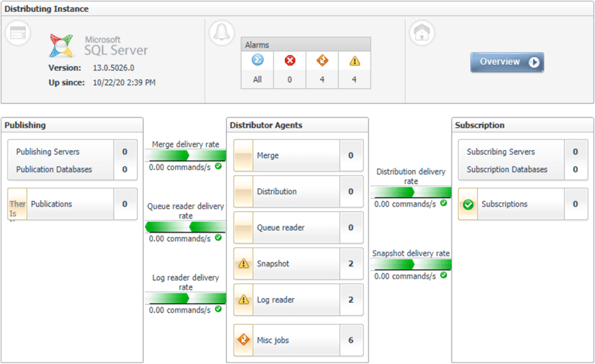Click Queue reader delivery rate check icon
Image resolution: width=595 pixels, height=364 pixels.
(218, 237)
